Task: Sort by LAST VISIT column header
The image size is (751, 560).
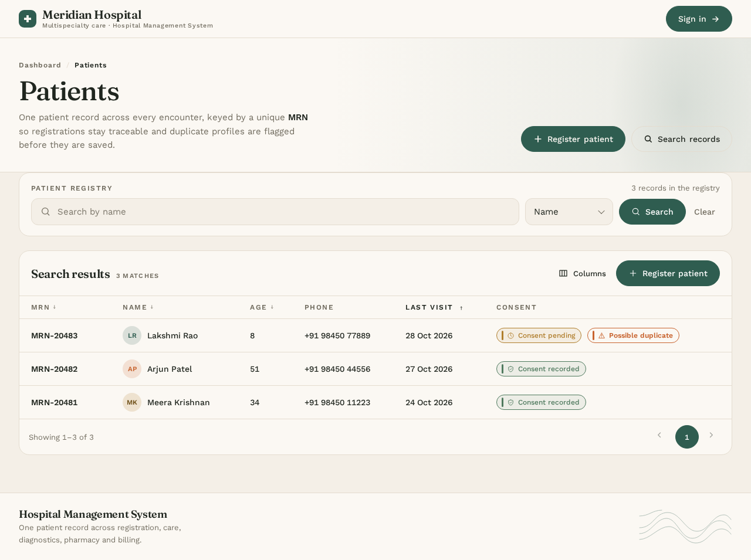Action: click(434, 307)
